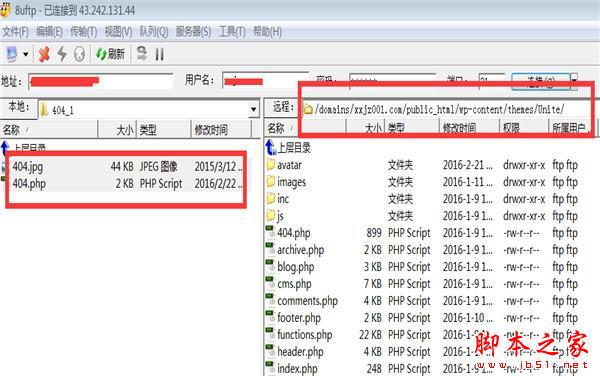Click the images folder icon
This screenshot has height=376, width=600.
click(271, 181)
